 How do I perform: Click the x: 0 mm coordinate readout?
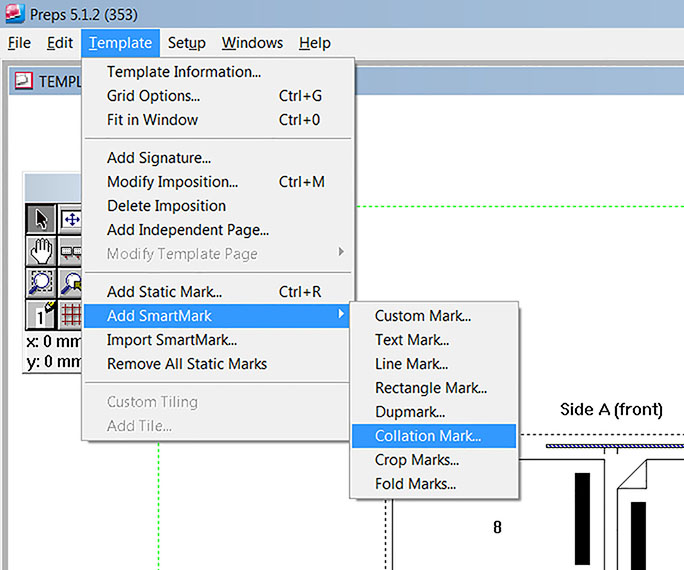coord(54,341)
